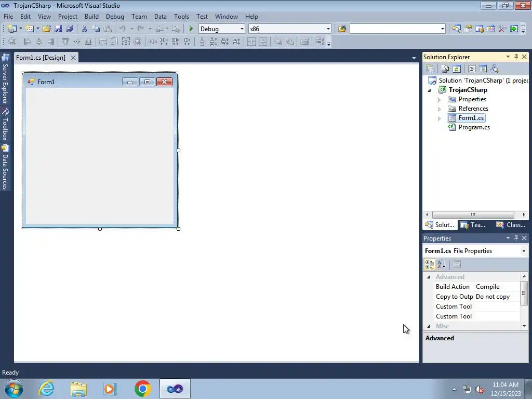Open Google Chrome from the taskbar

(142, 389)
